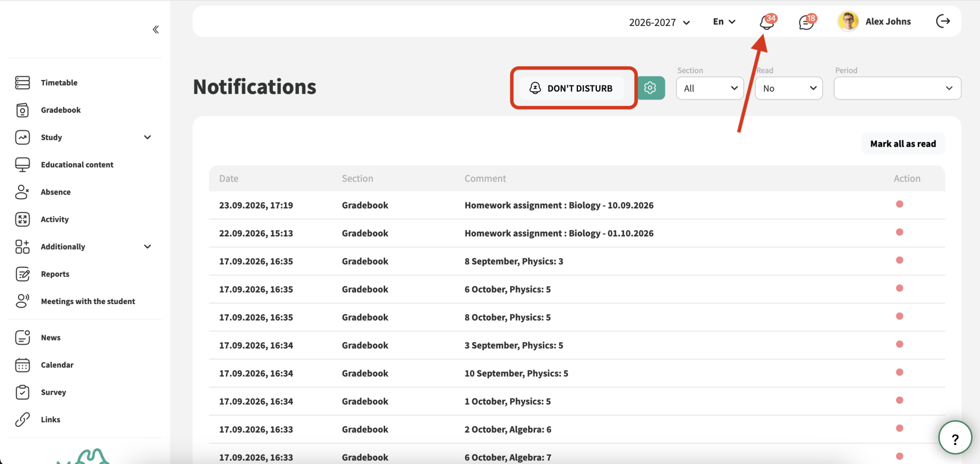Screen dimensions: 980x464
Task: Open the Period filter dropdown
Action: 898,88
